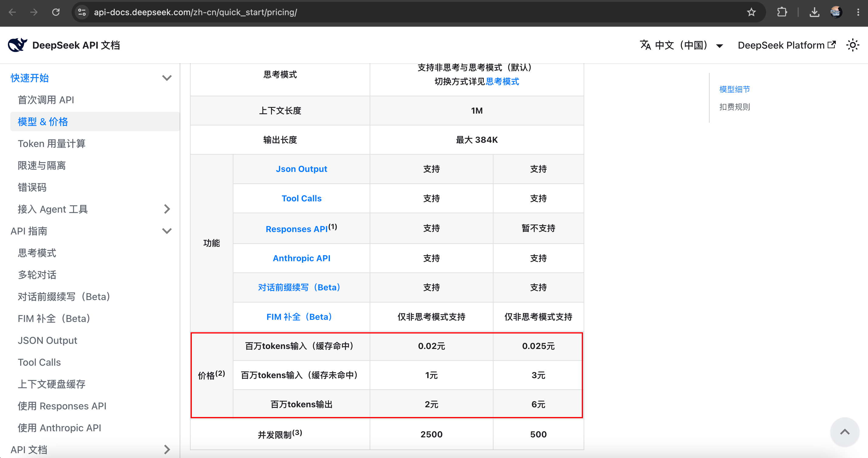Screen dimensions: 868x458
Task: Click the 最大 384K output length cell
Action: [x=477, y=140]
